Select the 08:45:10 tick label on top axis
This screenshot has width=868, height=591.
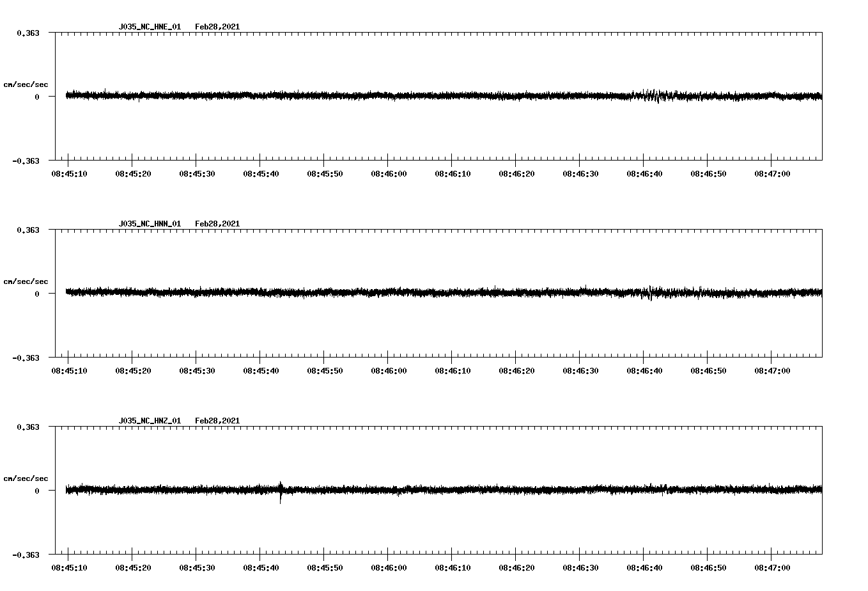click(69, 173)
